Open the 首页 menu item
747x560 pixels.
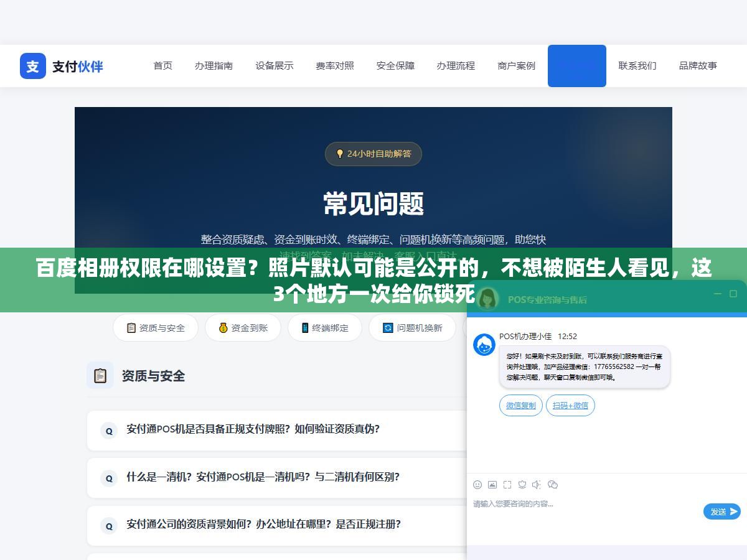[163, 65]
